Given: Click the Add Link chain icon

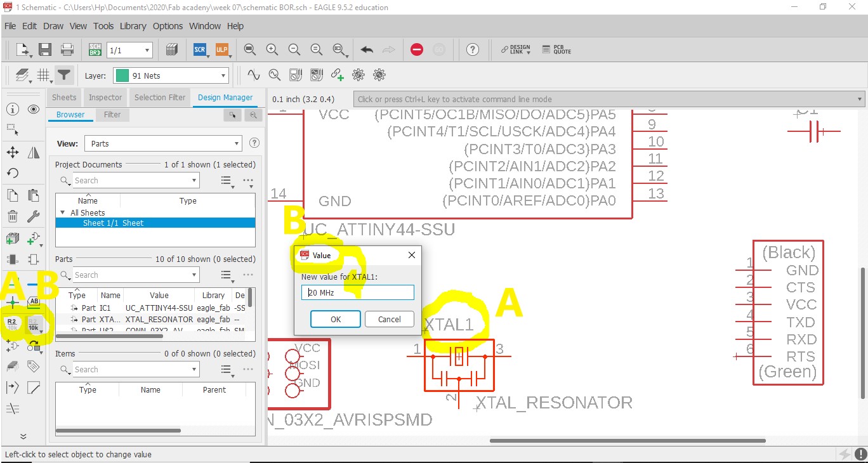Looking at the screenshot, I should pyautogui.click(x=337, y=75).
